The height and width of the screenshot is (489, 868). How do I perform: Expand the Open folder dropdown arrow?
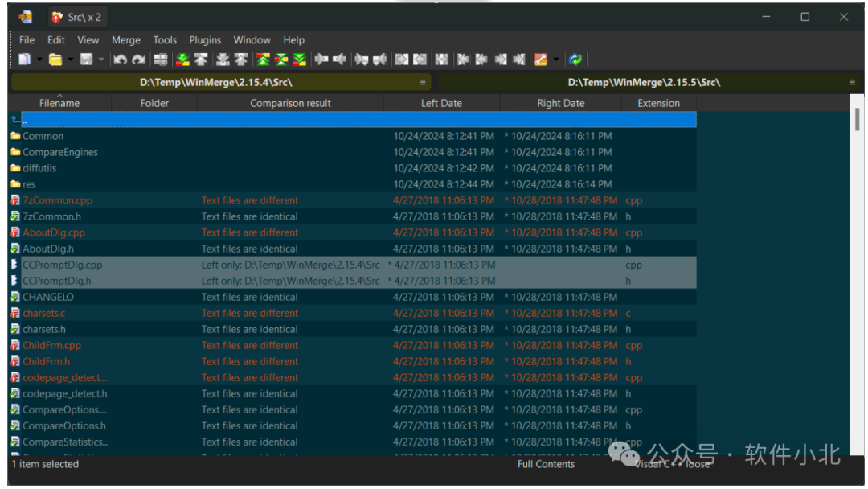point(70,60)
